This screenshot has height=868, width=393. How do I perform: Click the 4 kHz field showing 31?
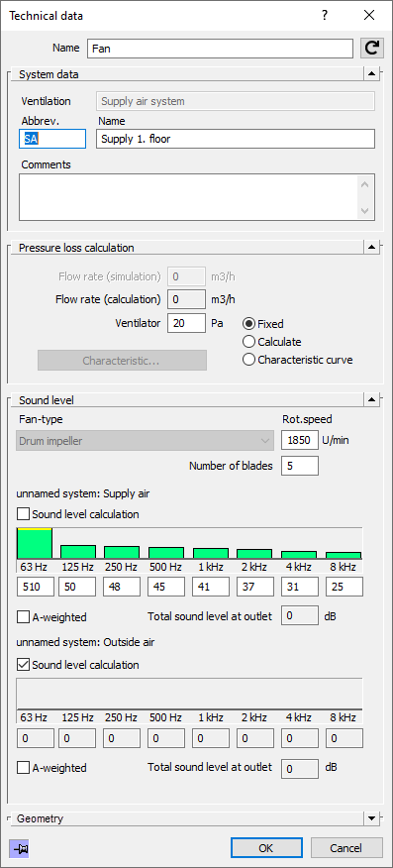click(x=300, y=587)
